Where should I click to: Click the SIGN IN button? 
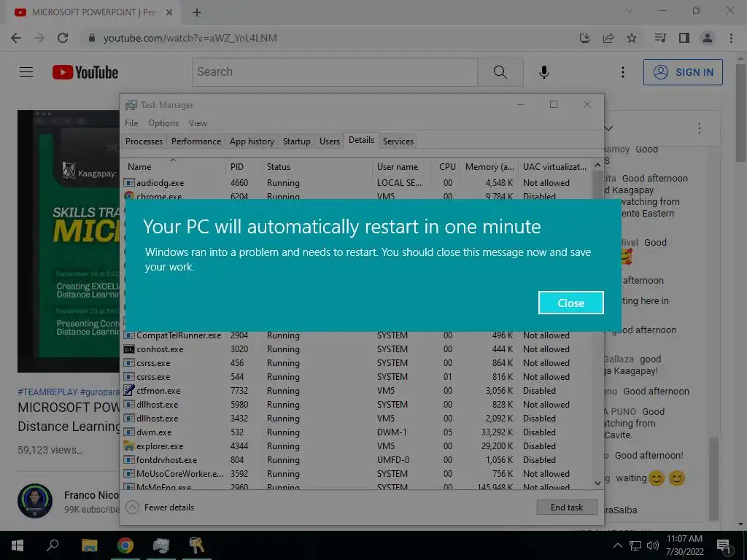pyautogui.click(x=683, y=72)
